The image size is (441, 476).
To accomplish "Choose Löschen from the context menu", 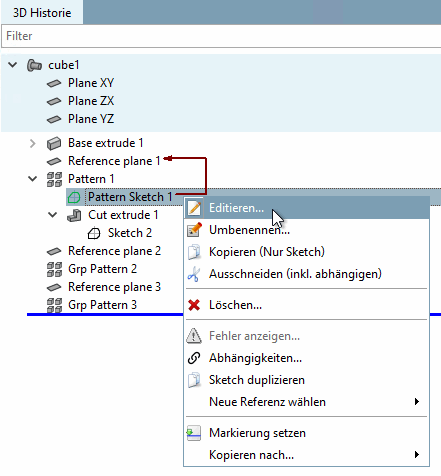I will [x=306, y=305].
